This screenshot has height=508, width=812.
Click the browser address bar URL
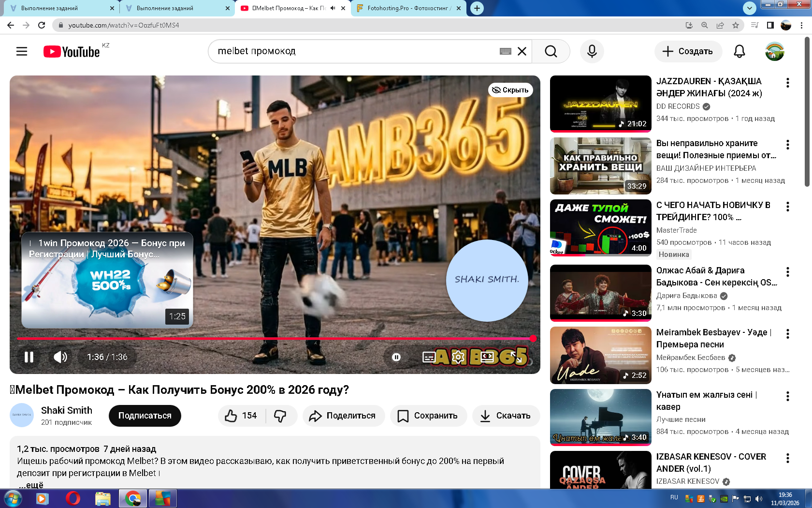tap(124, 25)
